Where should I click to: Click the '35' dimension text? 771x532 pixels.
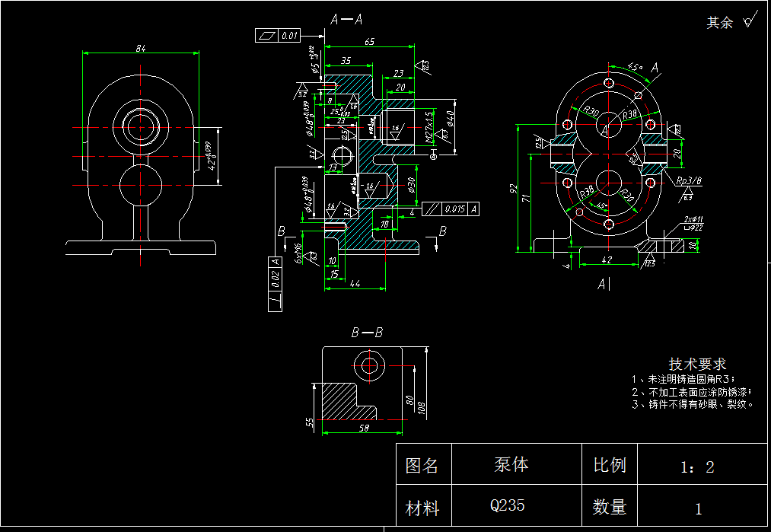(x=346, y=60)
